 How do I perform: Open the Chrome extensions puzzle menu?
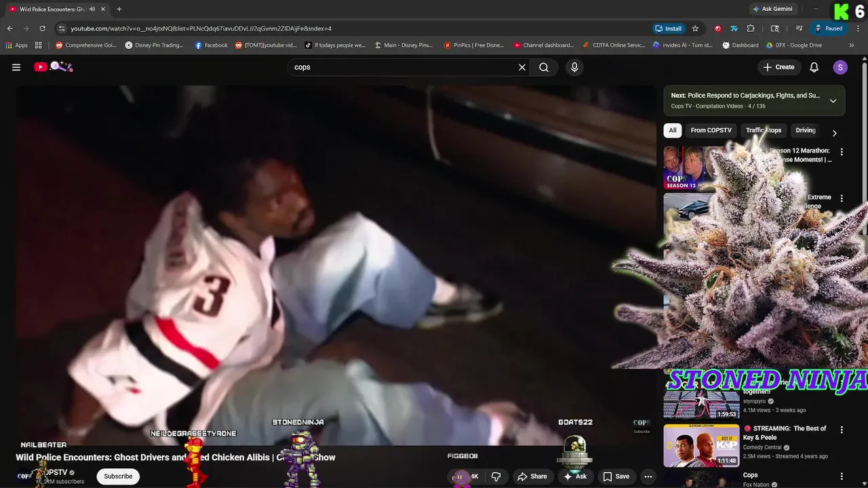tap(751, 28)
